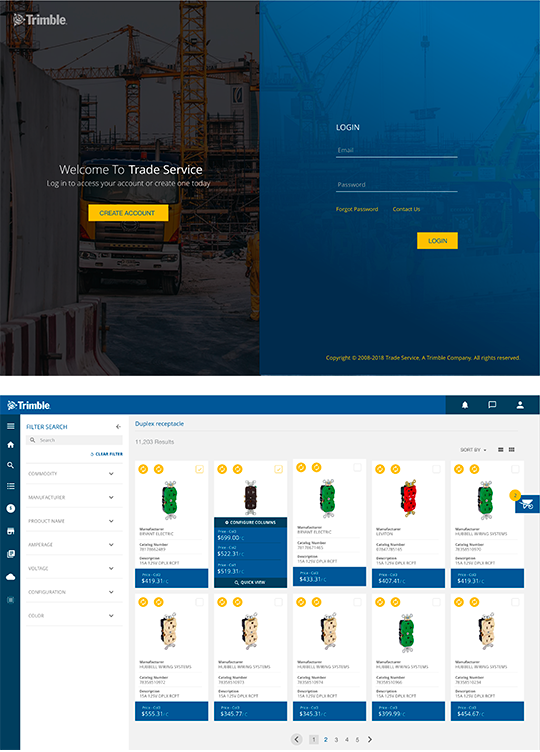Click second orange sync icon on $399.99 card
The width and height of the screenshot is (540, 752).
tap(396, 602)
